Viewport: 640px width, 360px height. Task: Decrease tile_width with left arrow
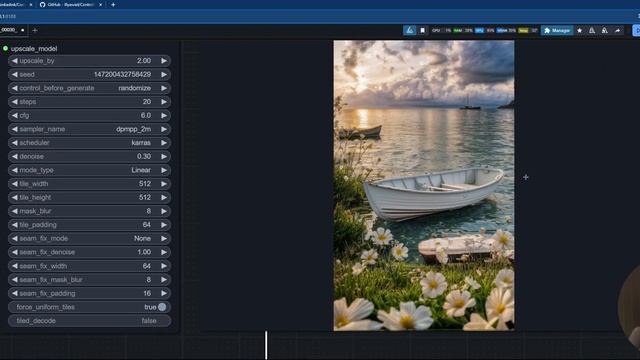pyautogui.click(x=15, y=184)
